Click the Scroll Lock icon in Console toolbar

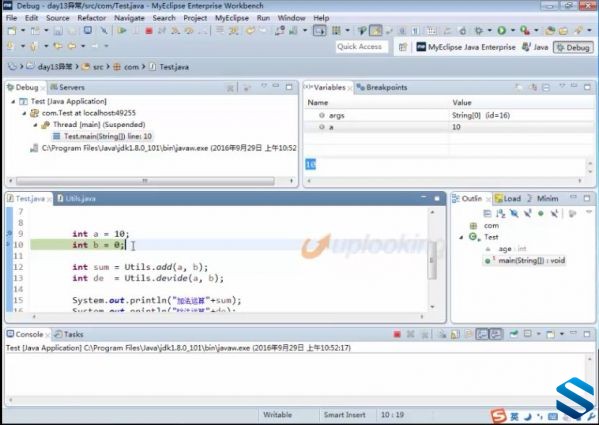(x=455, y=335)
